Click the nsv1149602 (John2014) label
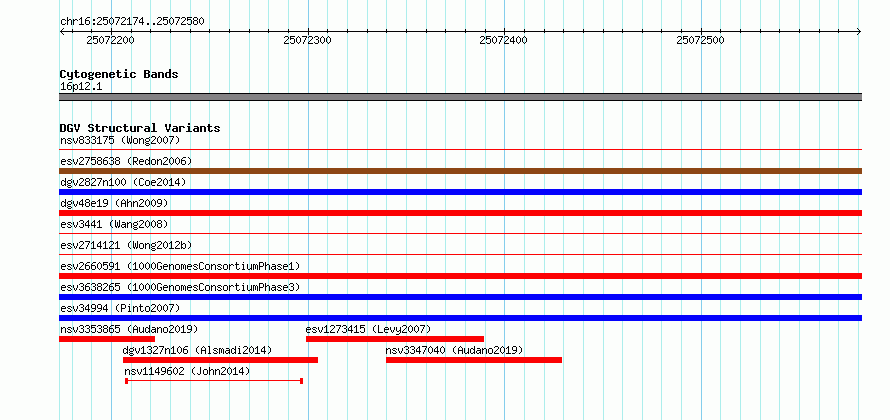Viewport: 890px width, 420px height. [187, 371]
